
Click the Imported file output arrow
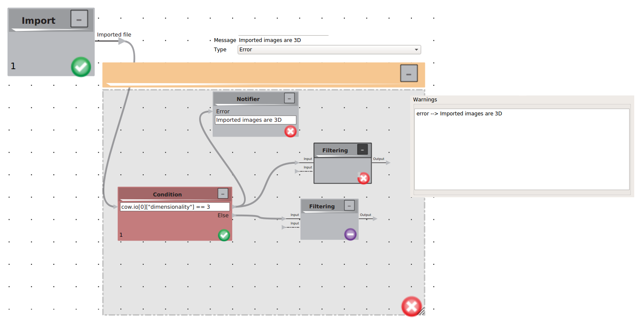click(x=121, y=41)
